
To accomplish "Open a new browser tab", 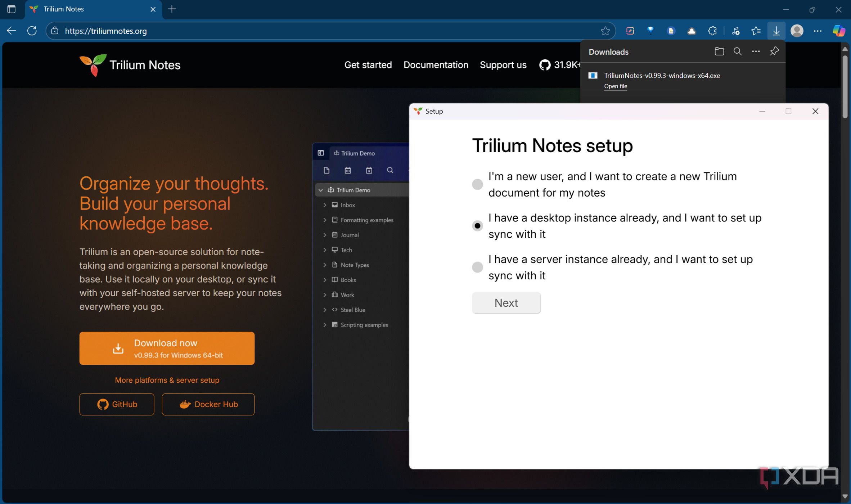I will (x=172, y=9).
